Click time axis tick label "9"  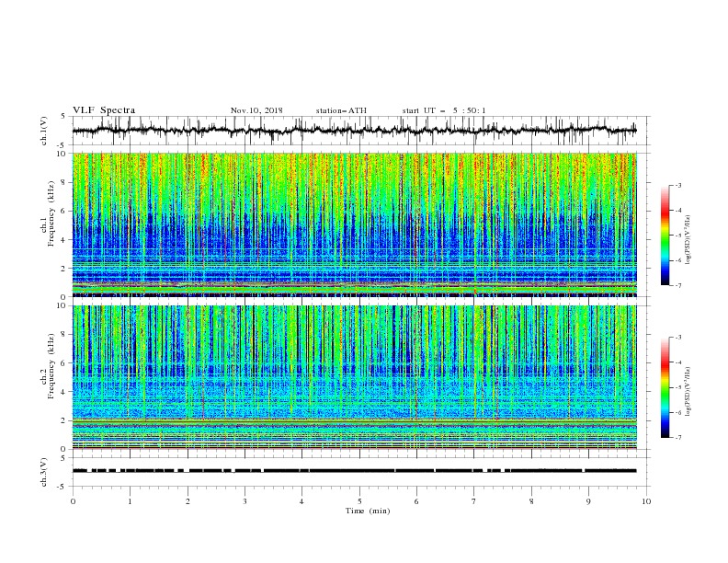point(588,501)
